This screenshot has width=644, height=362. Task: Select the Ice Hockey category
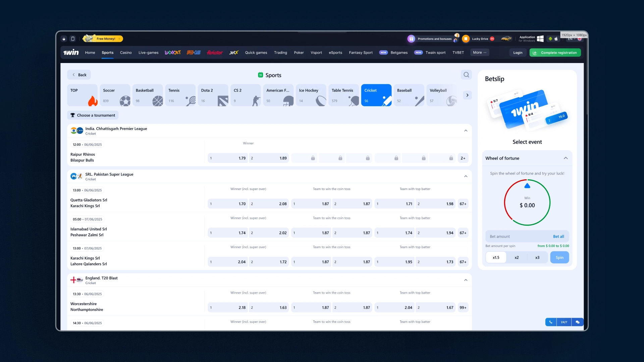(311, 95)
